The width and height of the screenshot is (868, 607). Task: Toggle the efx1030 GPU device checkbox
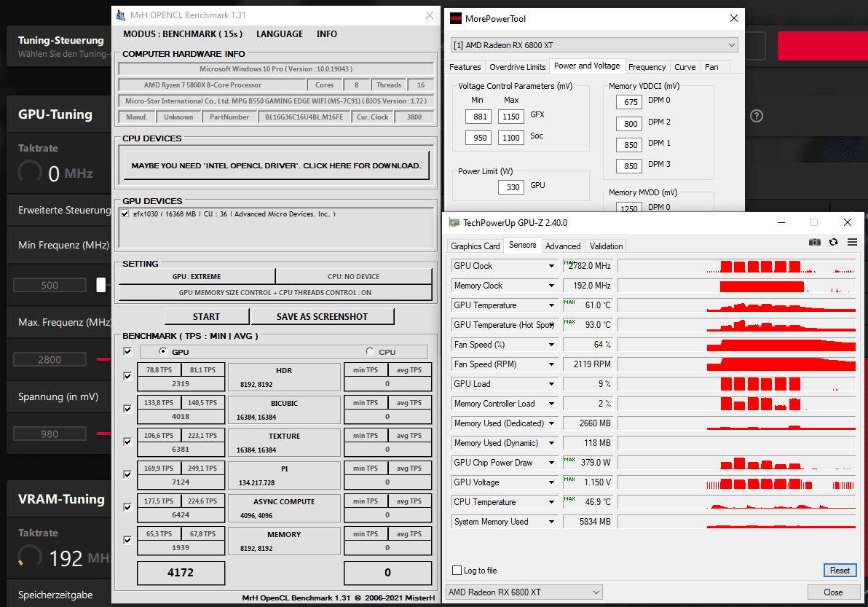[x=125, y=214]
